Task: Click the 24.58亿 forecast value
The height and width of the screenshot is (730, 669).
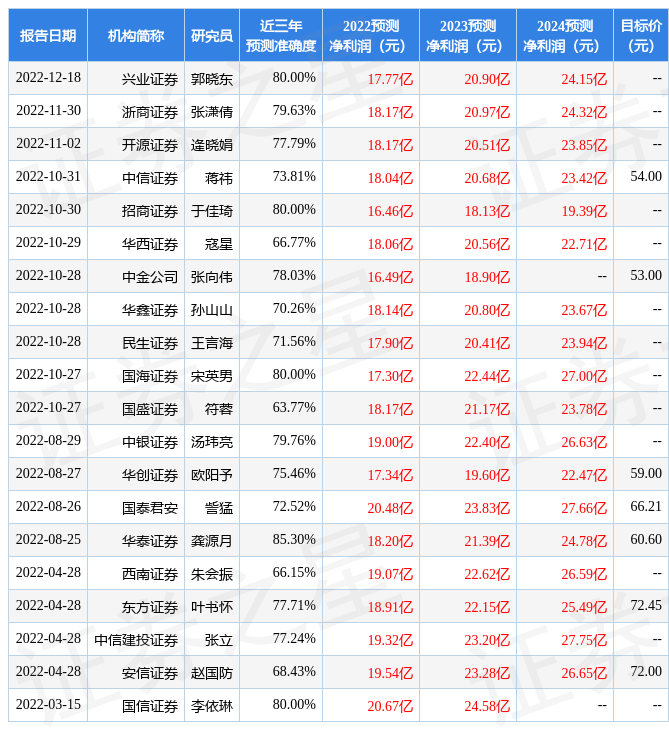Action: tap(487, 706)
